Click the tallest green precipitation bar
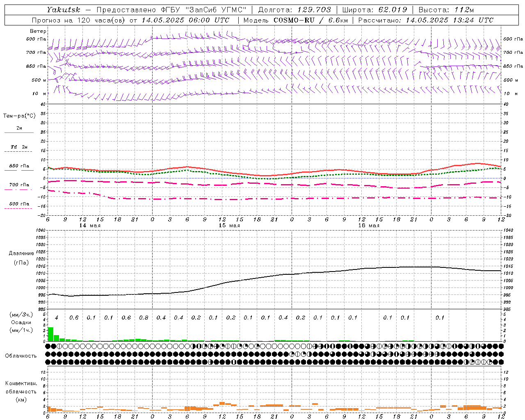The width and height of the screenshot is (525, 420). [51, 334]
